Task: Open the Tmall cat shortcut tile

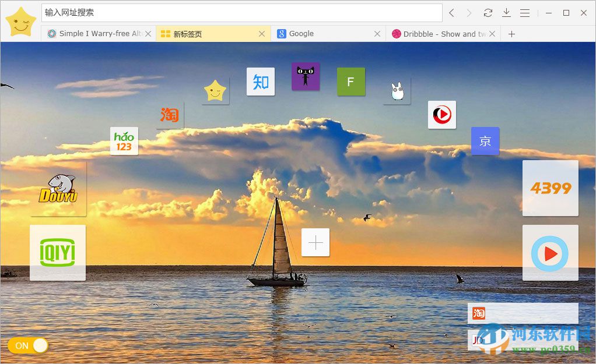Action: pyautogui.click(x=306, y=76)
